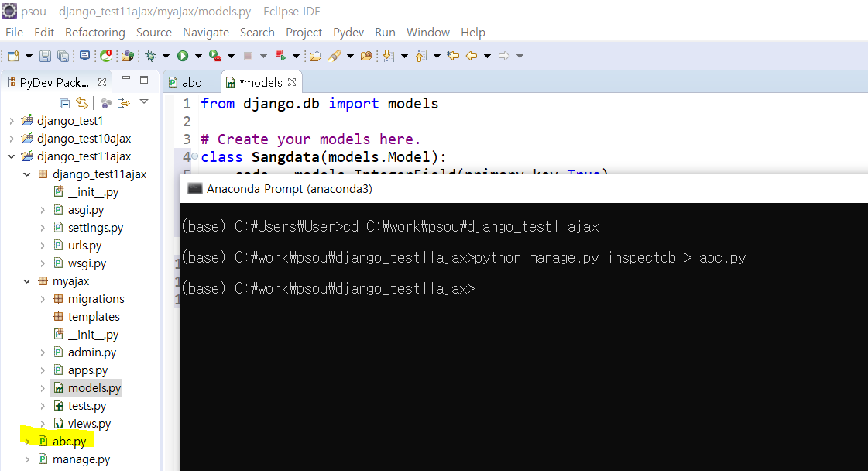The width and height of the screenshot is (868, 471).
Task: Click the terminal monitor toolbar icon
Action: click(x=84, y=56)
